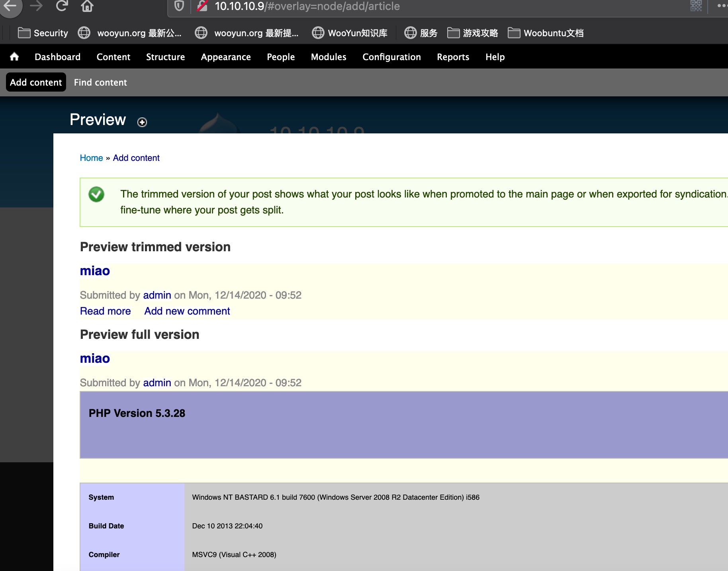Open wooyun.org 最新提... bookmark
Screen dimensions: 728x571
tap(247, 33)
